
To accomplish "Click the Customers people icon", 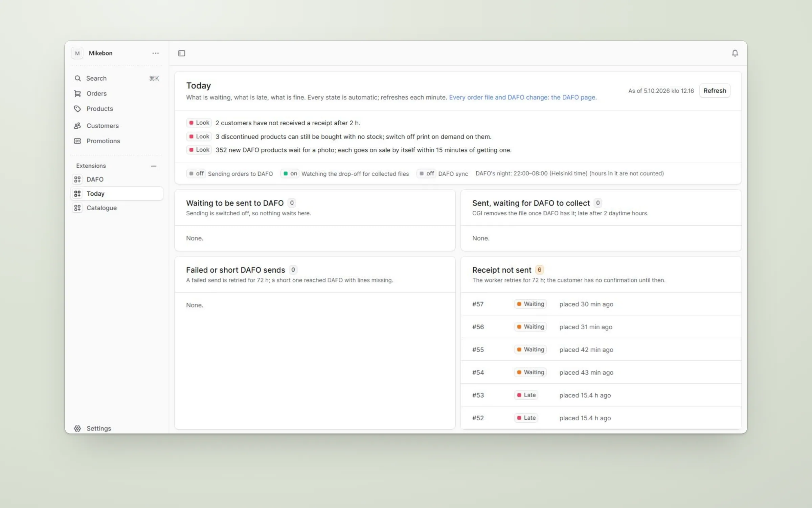I will point(77,126).
